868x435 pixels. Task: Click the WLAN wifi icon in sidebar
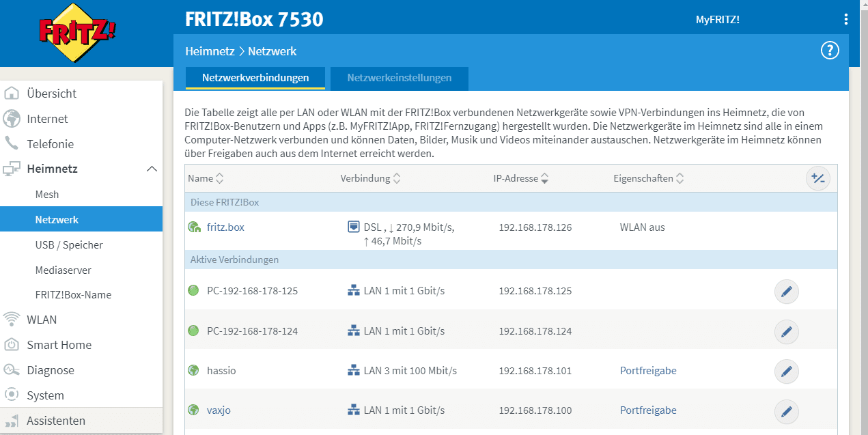(12, 320)
